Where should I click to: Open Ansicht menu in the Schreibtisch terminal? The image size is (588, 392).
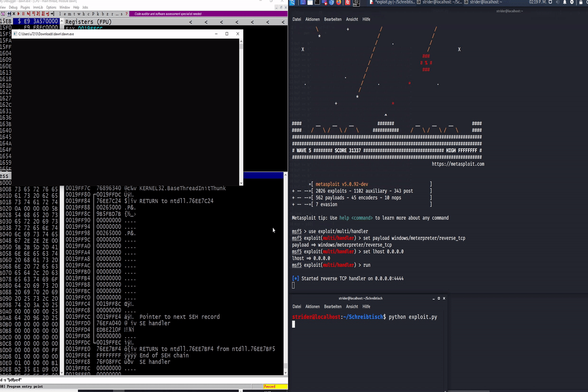[352, 307]
